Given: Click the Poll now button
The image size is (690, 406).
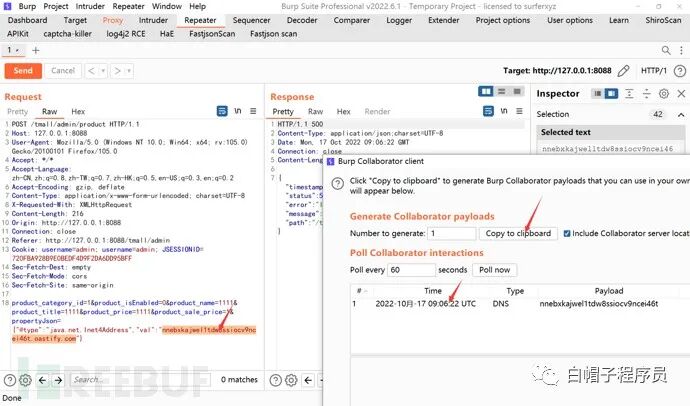Looking at the screenshot, I should tap(495, 270).
